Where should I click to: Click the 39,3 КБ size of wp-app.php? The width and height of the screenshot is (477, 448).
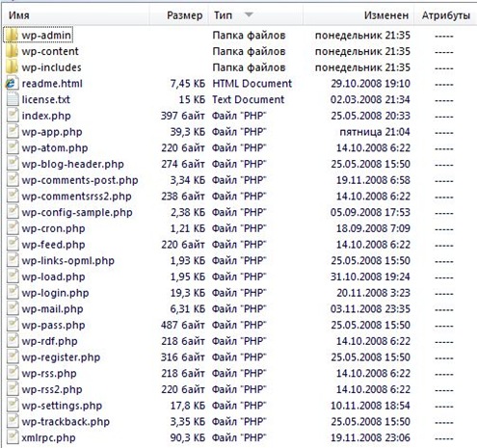coord(188,132)
